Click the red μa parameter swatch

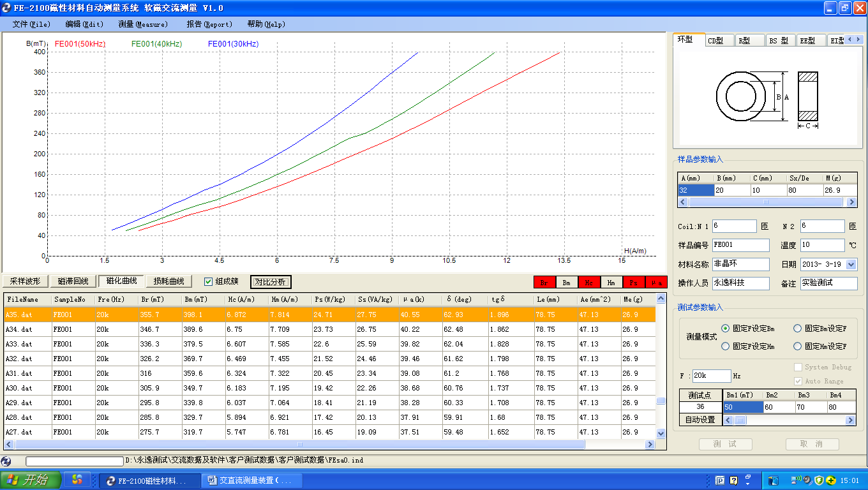point(656,283)
